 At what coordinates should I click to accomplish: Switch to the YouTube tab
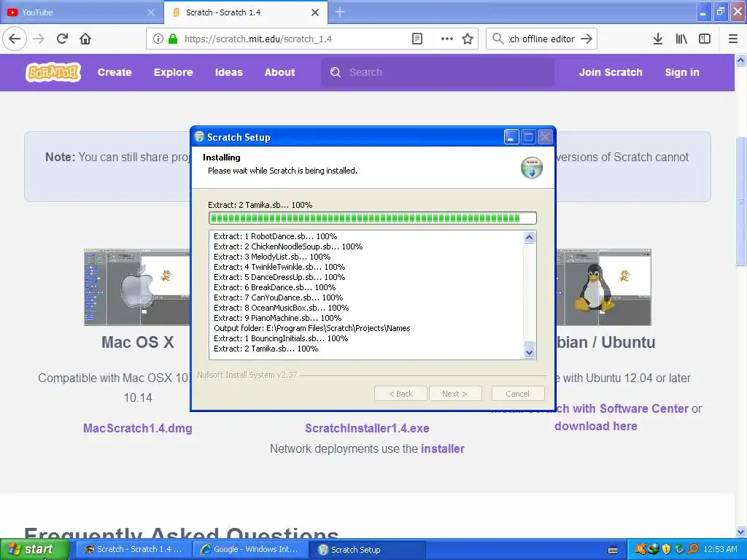81,12
